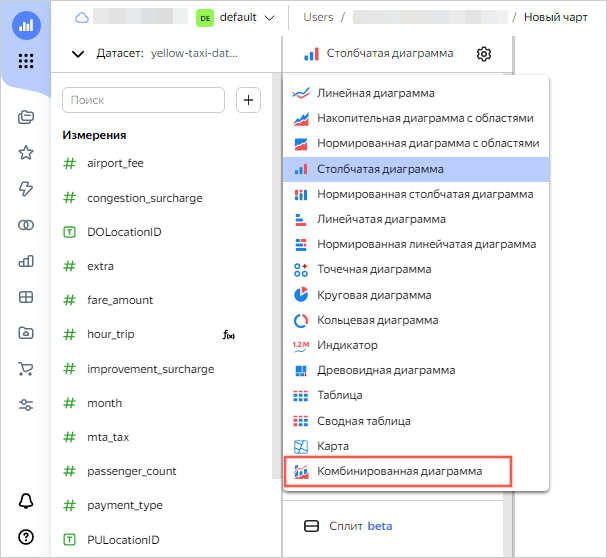Open Favorites star in sidebar
The image size is (607, 558).
(x=27, y=153)
